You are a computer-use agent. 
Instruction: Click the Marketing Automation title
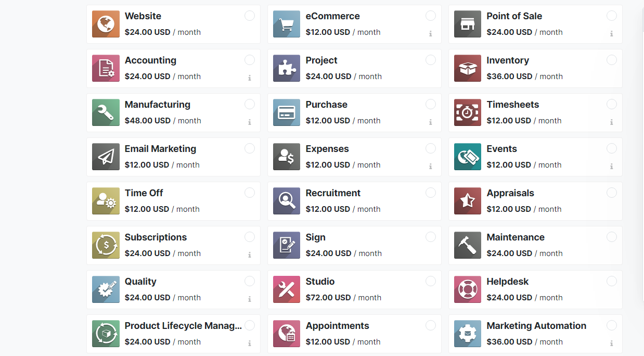pos(536,326)
